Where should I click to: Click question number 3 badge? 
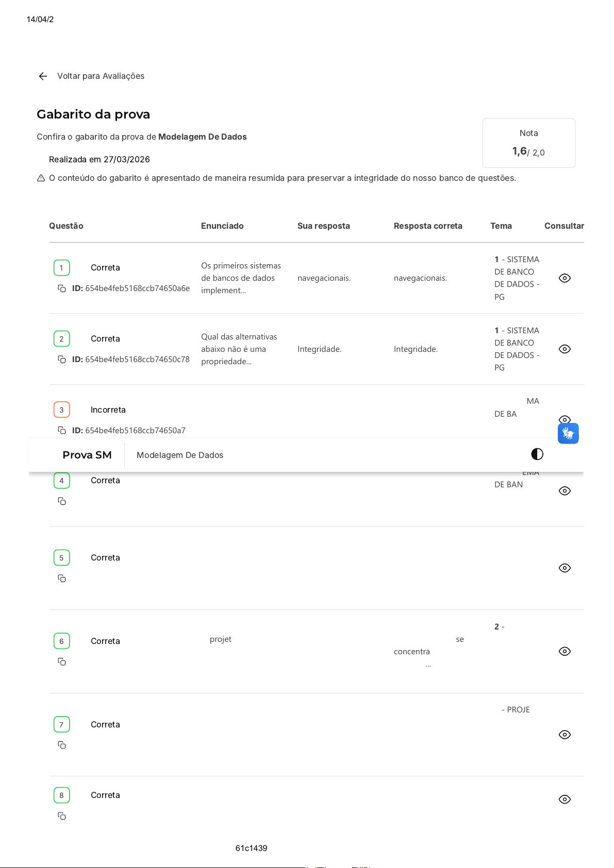62,410
